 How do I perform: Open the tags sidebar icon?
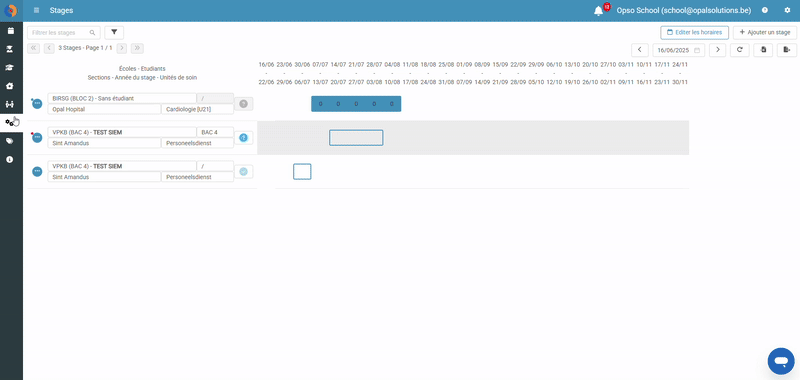click(10, 141)
